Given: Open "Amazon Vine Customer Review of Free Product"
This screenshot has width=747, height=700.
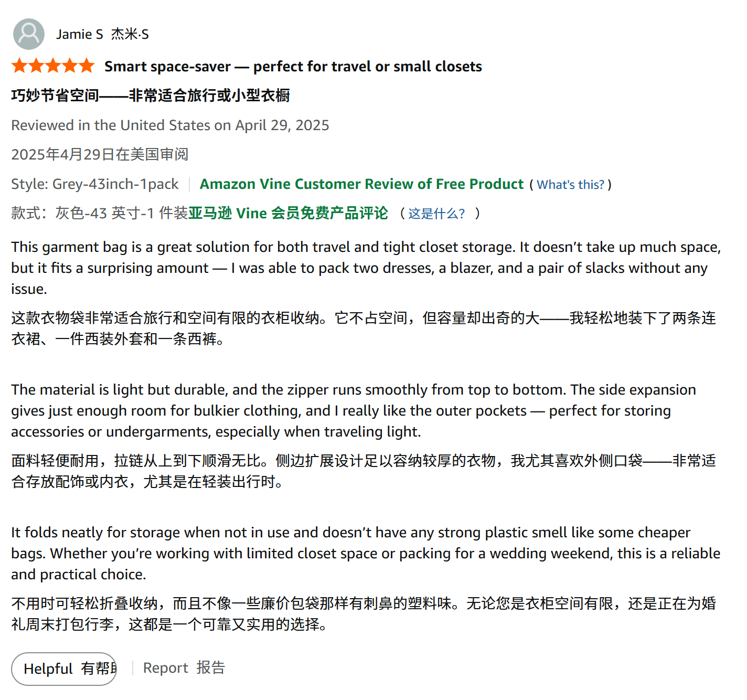Looking at the screenshot, I should (x=361, y=184).
